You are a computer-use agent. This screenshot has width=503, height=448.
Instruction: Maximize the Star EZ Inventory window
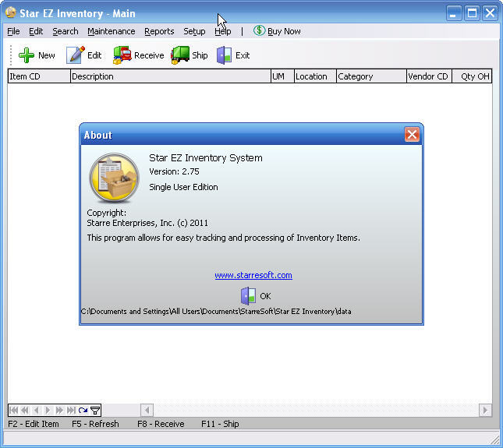pyautogui.click(x=472, y=13)
